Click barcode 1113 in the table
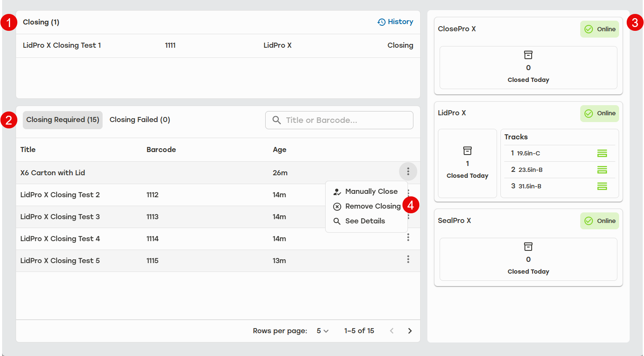 tap(152, 217)
